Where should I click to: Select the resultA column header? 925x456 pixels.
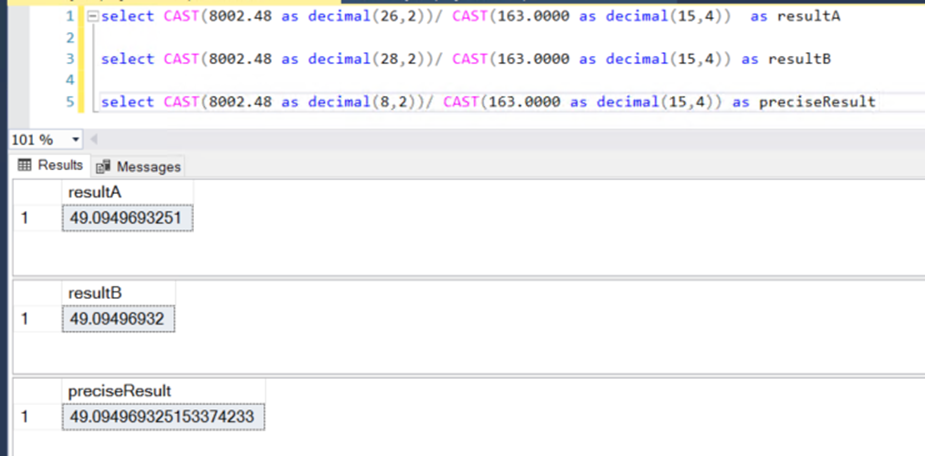pos(126,192)
